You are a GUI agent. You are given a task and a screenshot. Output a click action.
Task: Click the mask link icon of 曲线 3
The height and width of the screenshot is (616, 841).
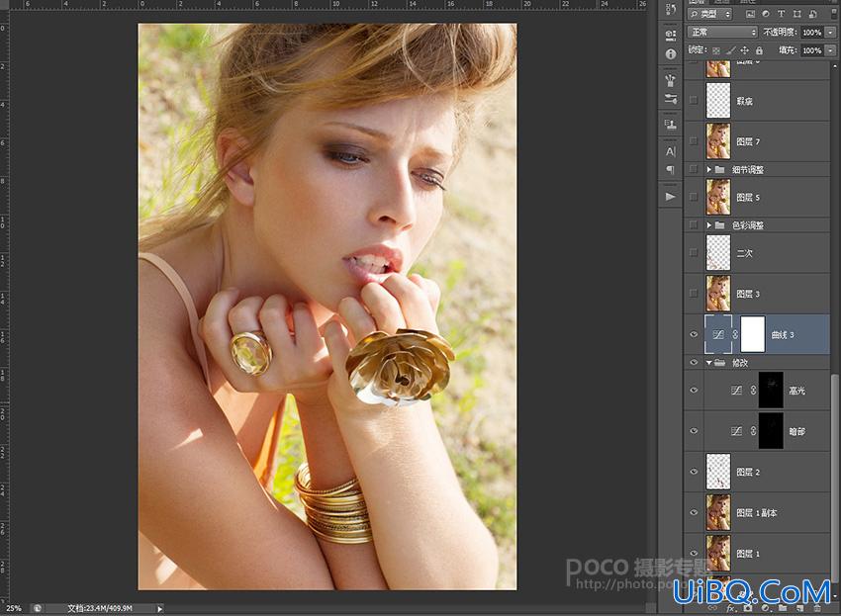tap(735, 334)
